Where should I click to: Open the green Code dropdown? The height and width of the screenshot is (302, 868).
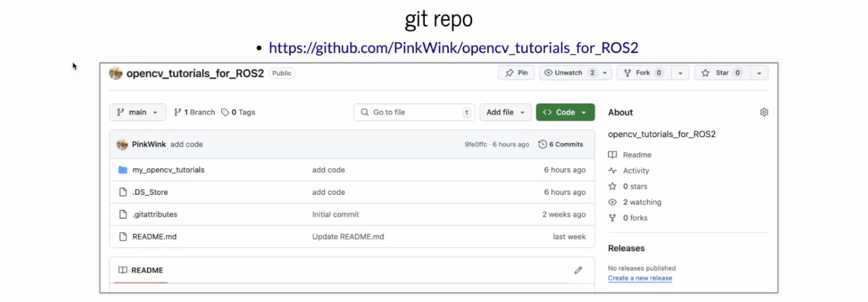(565, 112)
